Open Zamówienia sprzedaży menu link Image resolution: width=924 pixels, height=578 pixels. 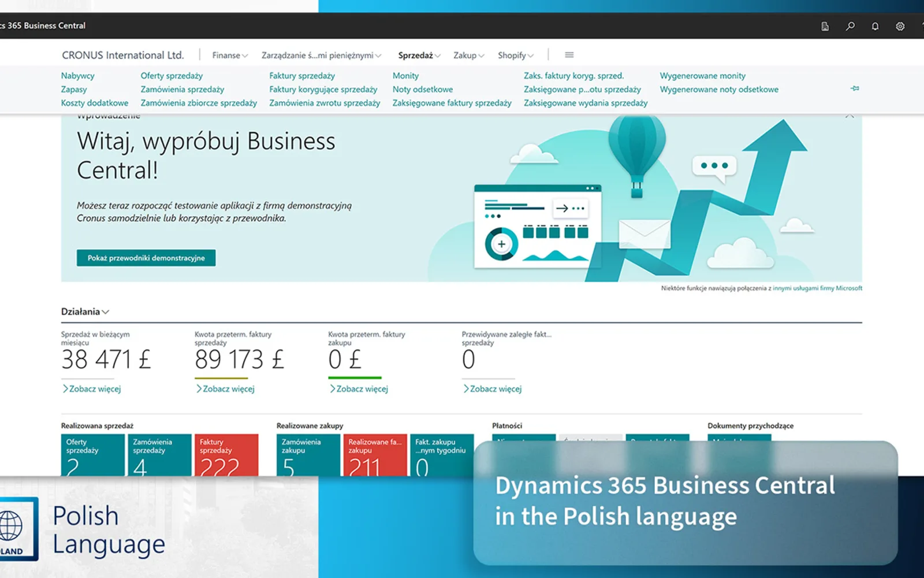[182, 90]
